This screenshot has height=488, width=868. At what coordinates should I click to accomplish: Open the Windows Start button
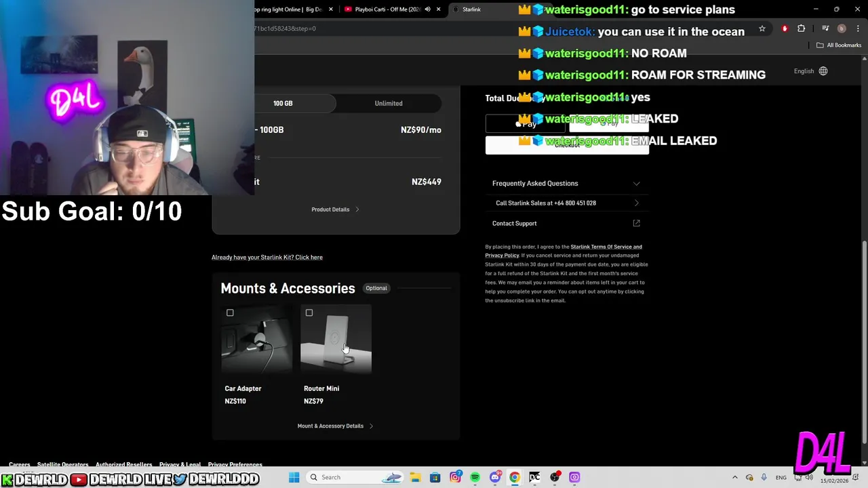point(294,477)
